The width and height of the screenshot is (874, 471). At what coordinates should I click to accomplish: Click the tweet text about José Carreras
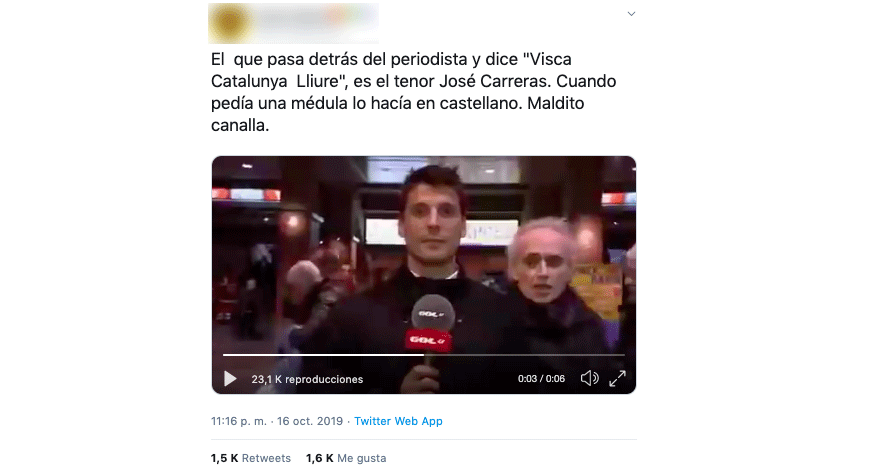tap(414, 92)
